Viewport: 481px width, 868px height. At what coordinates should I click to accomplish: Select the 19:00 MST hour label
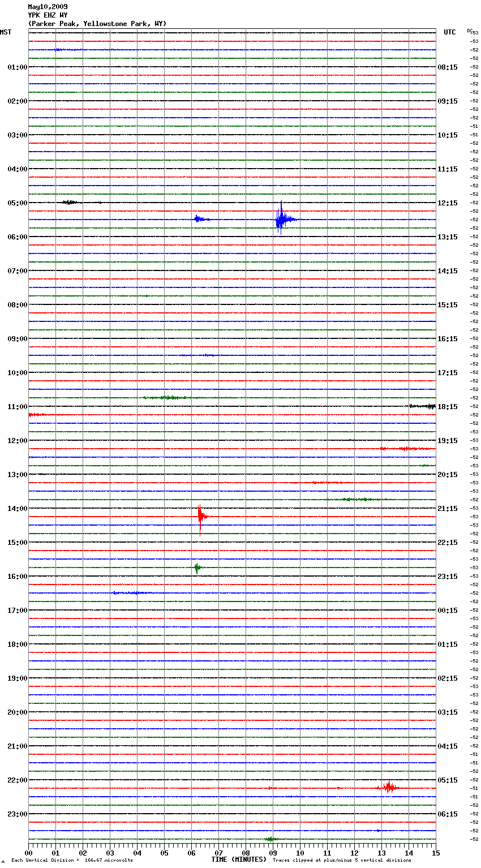tap(18, 678)
